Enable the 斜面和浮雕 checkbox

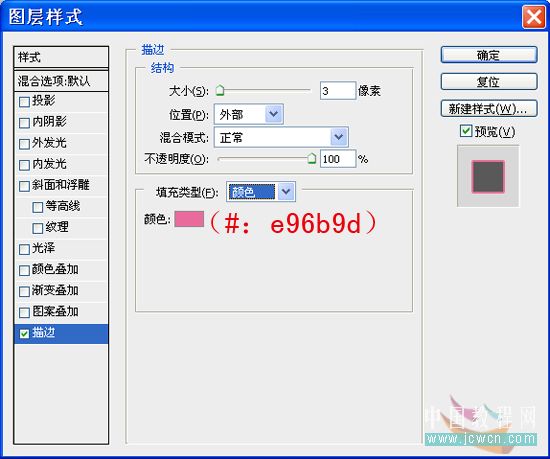(24, 186)
